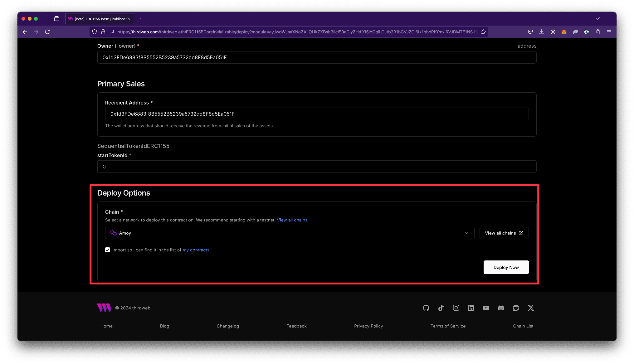Screen dimensions: 634x364
Task: Open TikTok profile via footer icon
Action: pos(441,308)
